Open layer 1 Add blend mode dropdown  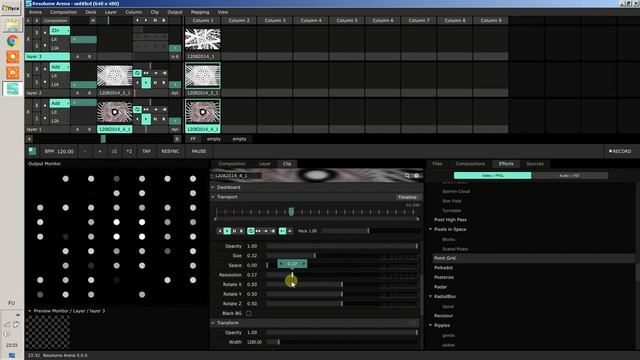pos(60,103)
